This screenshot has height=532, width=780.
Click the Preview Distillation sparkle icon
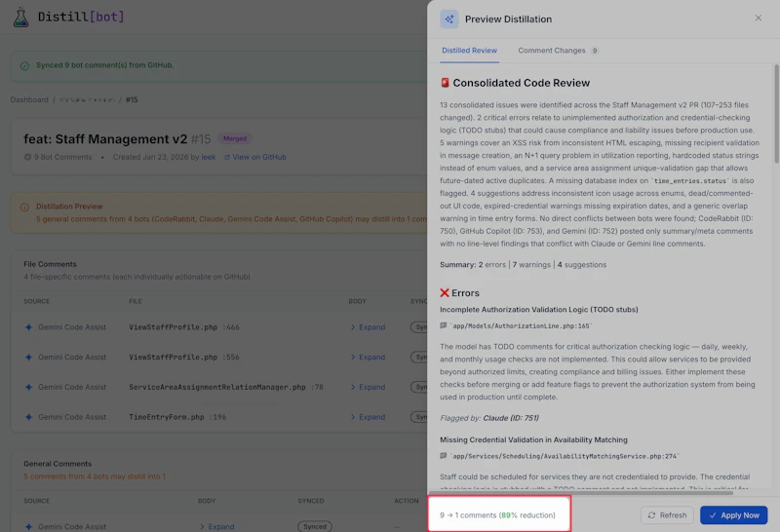tap(449, 19)
